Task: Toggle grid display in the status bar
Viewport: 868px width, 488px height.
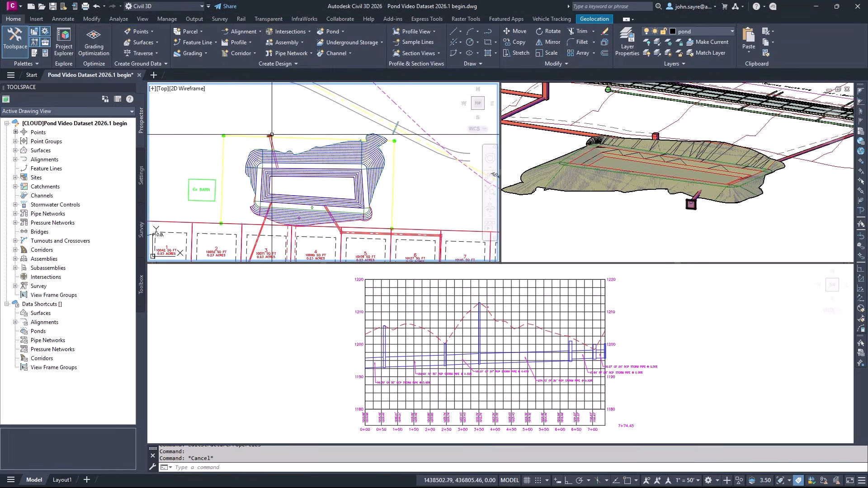Action: 527,480
